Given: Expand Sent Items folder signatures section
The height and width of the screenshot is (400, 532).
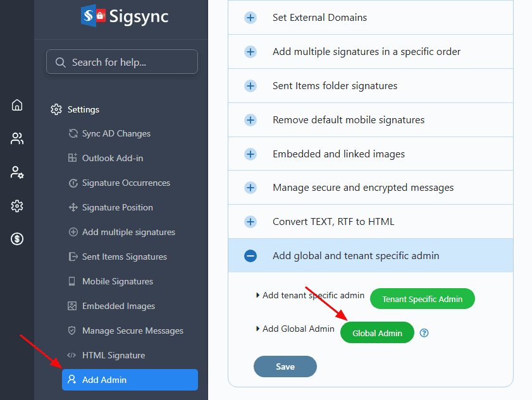Looking at the screenshot, I should 251,86.
